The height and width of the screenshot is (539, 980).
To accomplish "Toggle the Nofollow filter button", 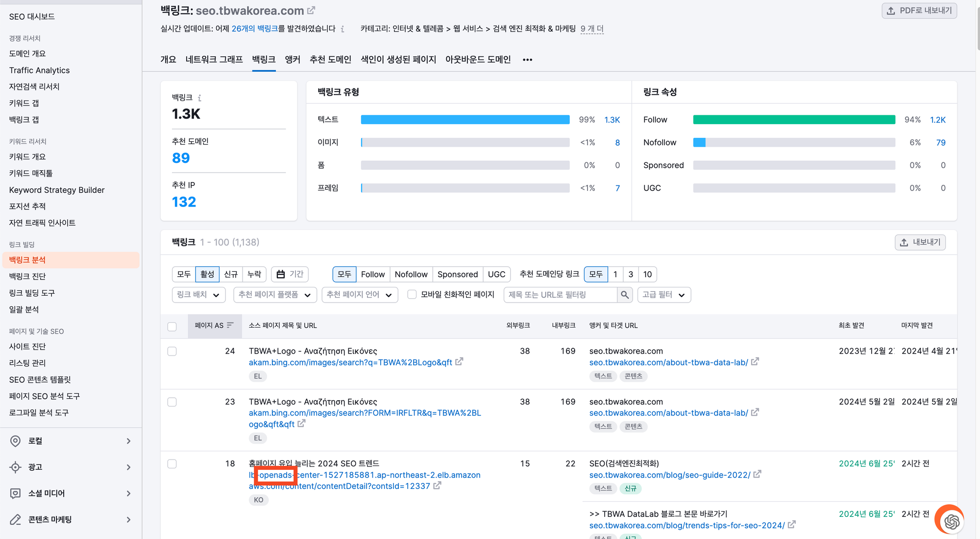I will [411, 274].
